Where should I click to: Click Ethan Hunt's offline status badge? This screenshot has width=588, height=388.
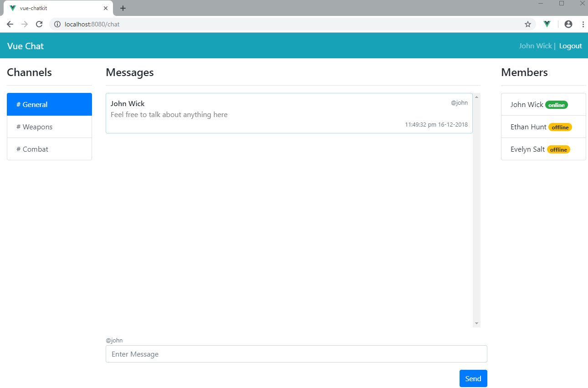560,127
